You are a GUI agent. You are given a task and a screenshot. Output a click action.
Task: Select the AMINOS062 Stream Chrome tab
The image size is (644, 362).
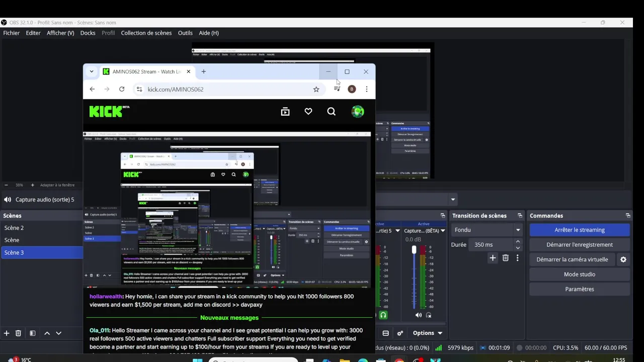tap(147, 71)
